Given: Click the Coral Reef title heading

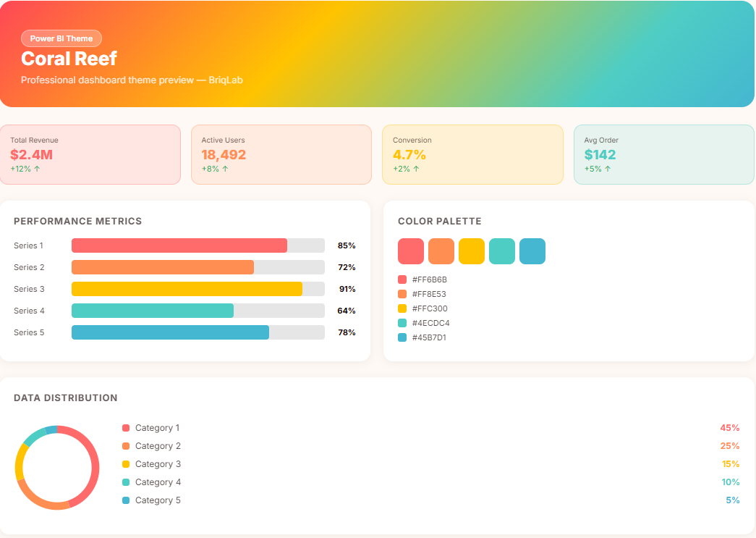Looking at the screenshot, I should pyautogui.click(x=69, y=59).
